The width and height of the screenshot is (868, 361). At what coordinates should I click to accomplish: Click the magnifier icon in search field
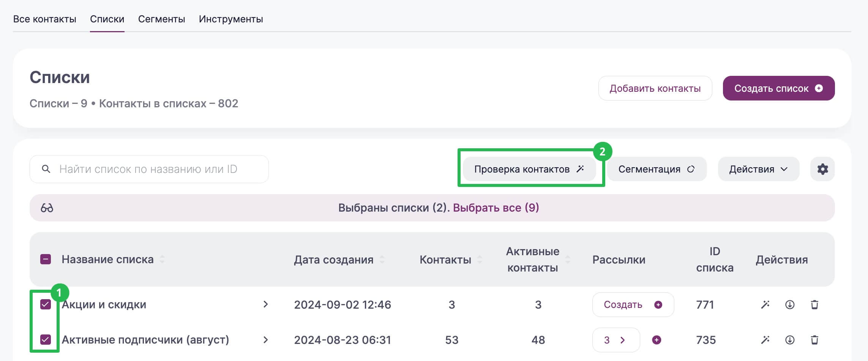[46, 169]
